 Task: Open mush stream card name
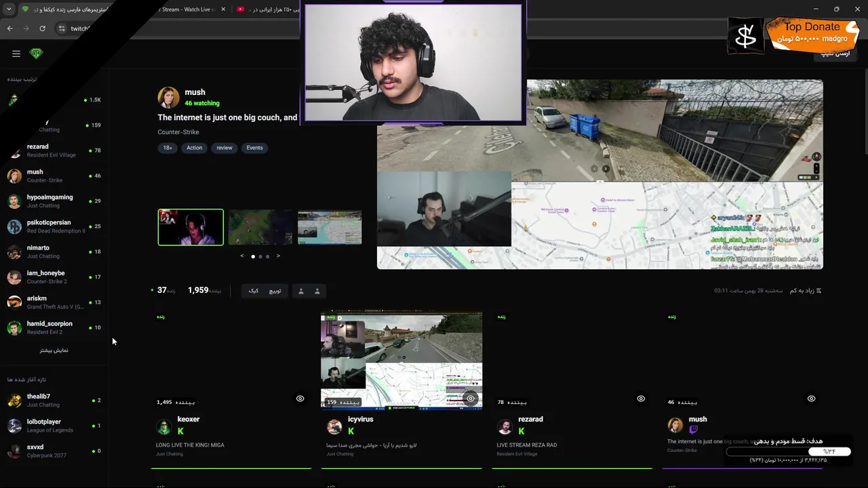click(698, 420)
